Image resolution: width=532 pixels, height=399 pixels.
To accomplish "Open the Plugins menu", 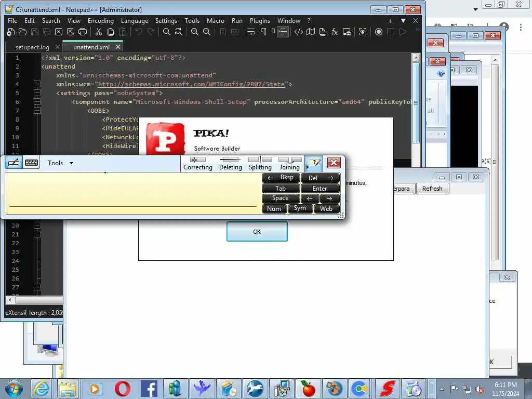I will (x=260, y=21).
